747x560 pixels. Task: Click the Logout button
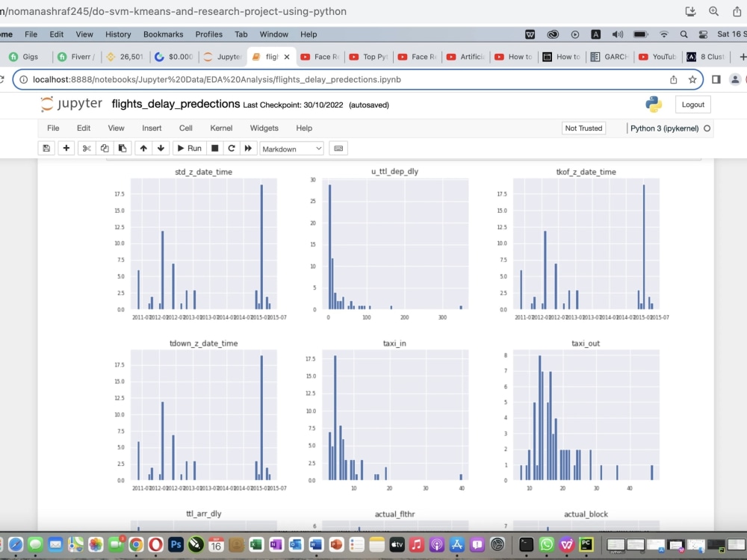(x=692, y=104)
